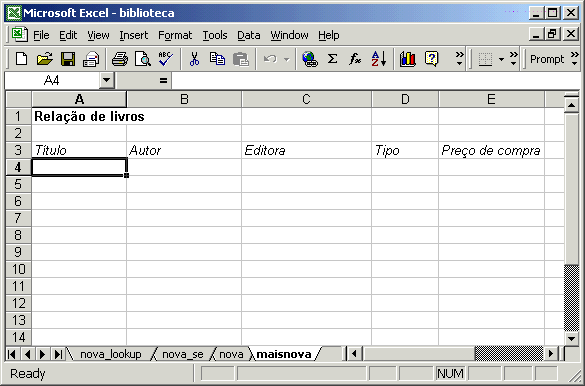Image resolution: width=585 pixels, height=386 pixels.
Task: Undo the last action
Action: point(270,59)
